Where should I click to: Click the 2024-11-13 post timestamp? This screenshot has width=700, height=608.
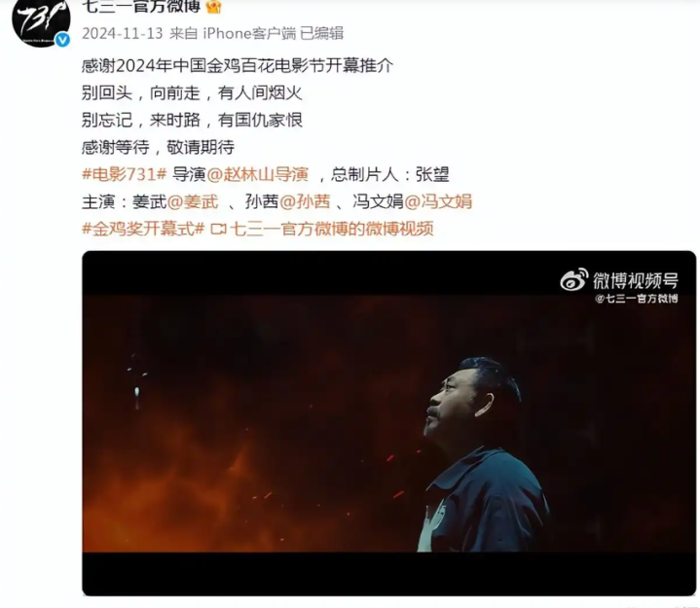point(123,33)
